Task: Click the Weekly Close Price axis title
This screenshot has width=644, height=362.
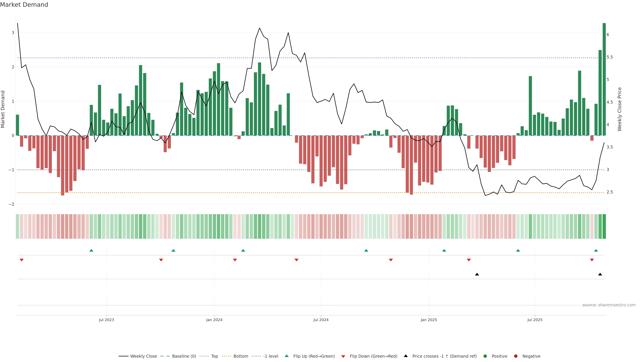Action: (x=619, y=109)
